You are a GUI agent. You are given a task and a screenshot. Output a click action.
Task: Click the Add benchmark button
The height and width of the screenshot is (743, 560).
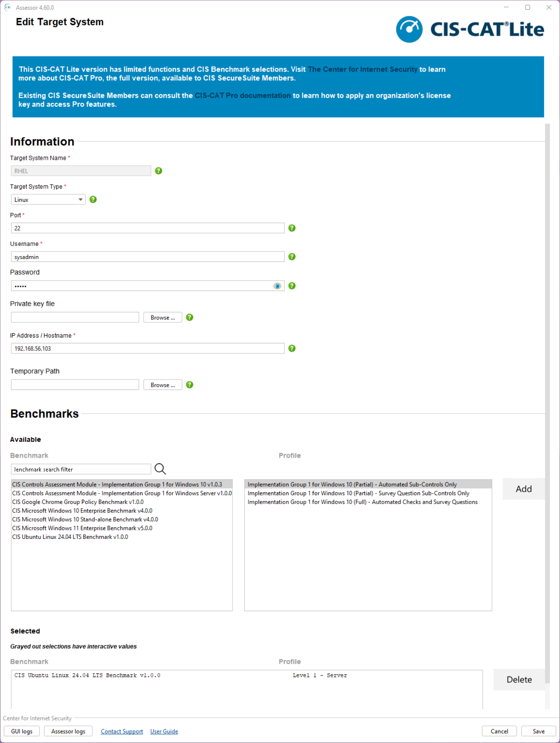[524, 489]
